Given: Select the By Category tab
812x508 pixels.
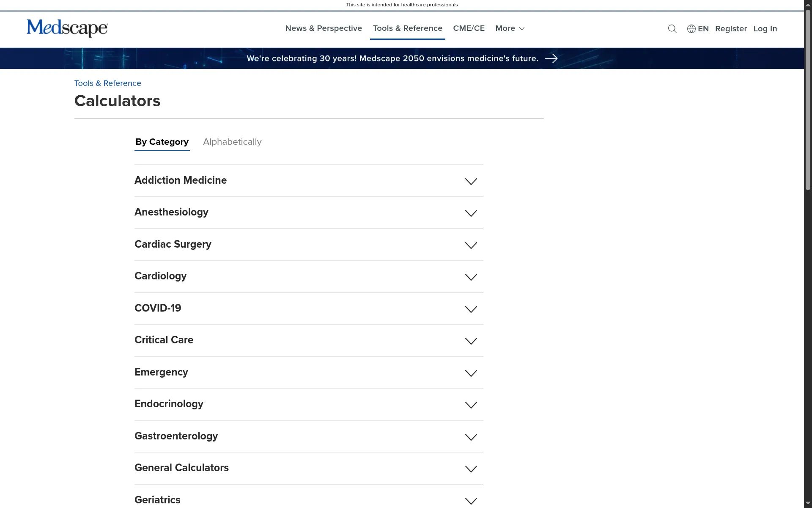Looking at the screenshot, I should pyautogui.click(x=162, y=142).
